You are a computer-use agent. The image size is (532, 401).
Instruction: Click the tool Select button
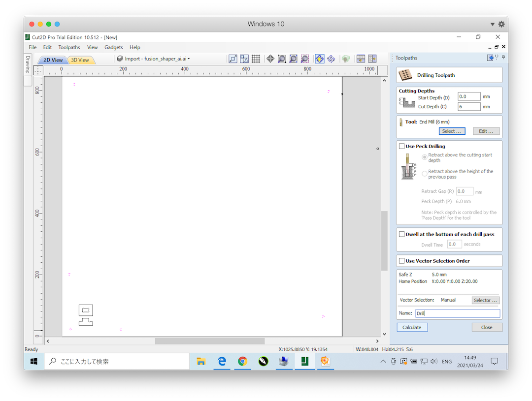tap(452, 131)
